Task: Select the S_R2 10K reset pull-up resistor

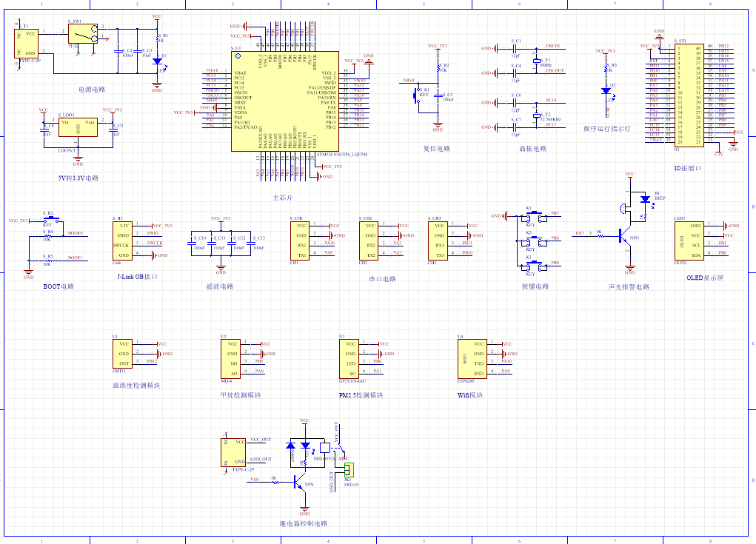Action: [438, 68]
